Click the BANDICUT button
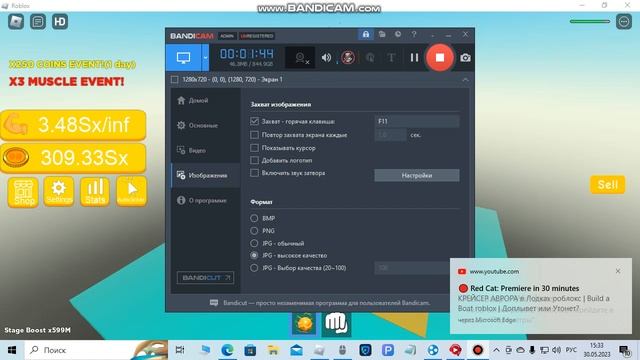Screen dimensions: 640x360 coord(205,278)
